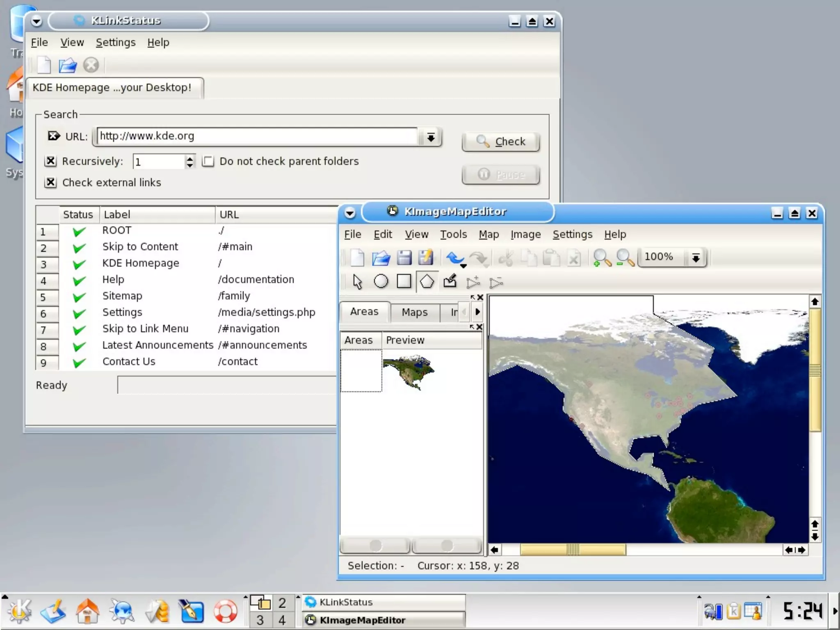The image size is (840, 630).
Task: Switch to virtual desktop 4 in pager
Action: coord(282,620)
